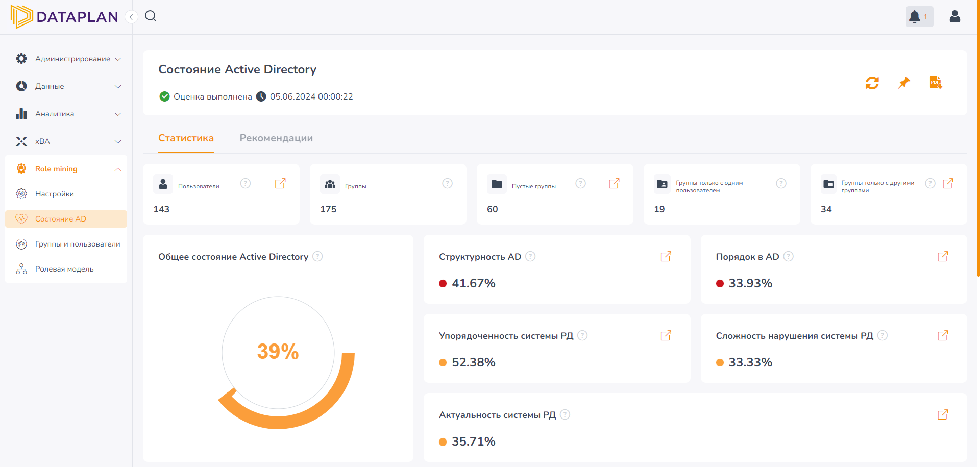This screenshot has width=980, height=467.
Task: Open details for the Пользователи card
Action: [280, 184]
